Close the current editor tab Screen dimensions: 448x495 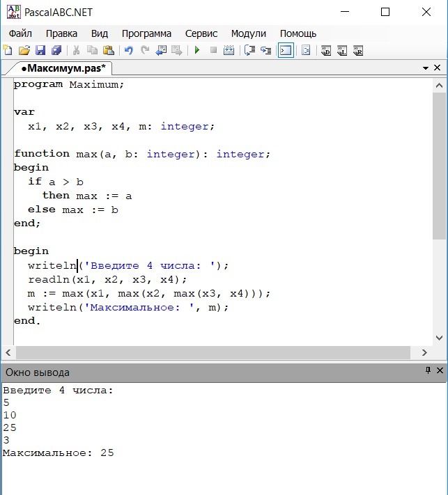coord(439,68)
